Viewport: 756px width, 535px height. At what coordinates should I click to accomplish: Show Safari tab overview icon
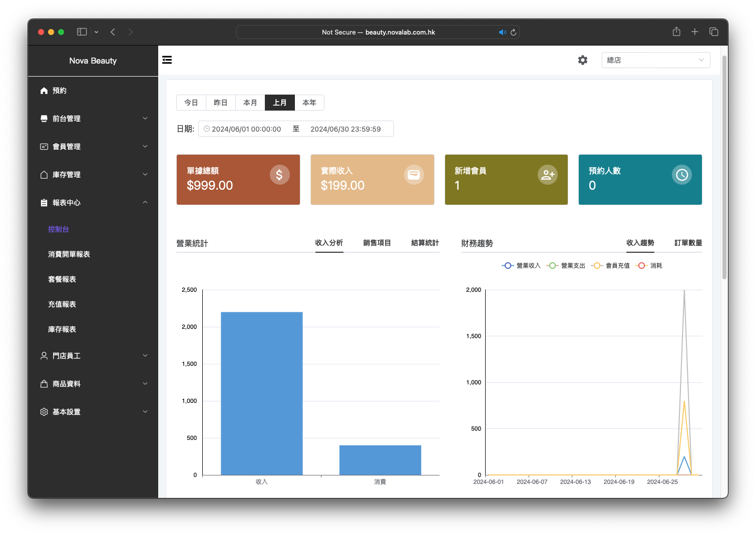pyautogui.click(x=714, y=32)
